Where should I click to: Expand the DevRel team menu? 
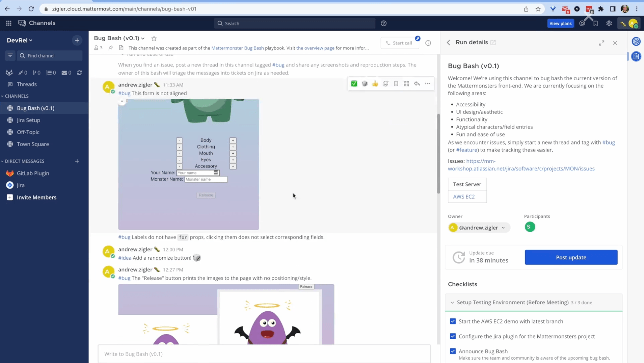point(19,40)
